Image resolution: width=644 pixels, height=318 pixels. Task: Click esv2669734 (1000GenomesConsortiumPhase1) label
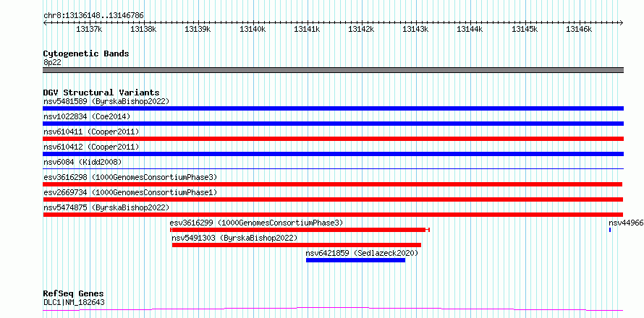tap(130, 192)
